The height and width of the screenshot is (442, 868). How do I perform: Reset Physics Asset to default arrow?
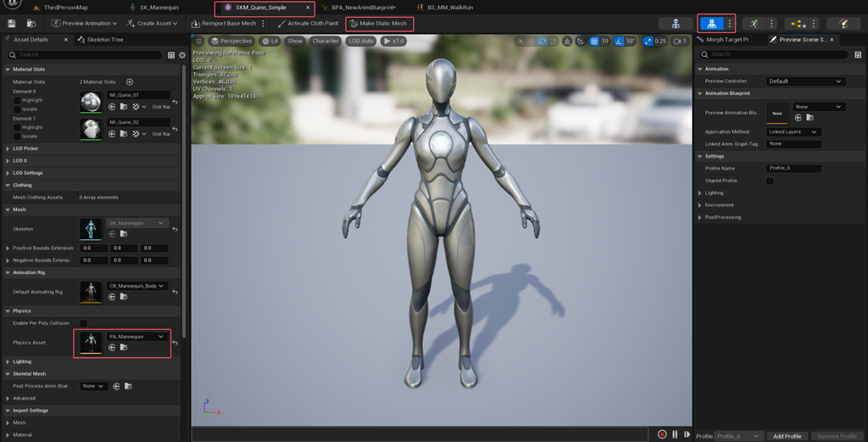(x=175, y=343)
